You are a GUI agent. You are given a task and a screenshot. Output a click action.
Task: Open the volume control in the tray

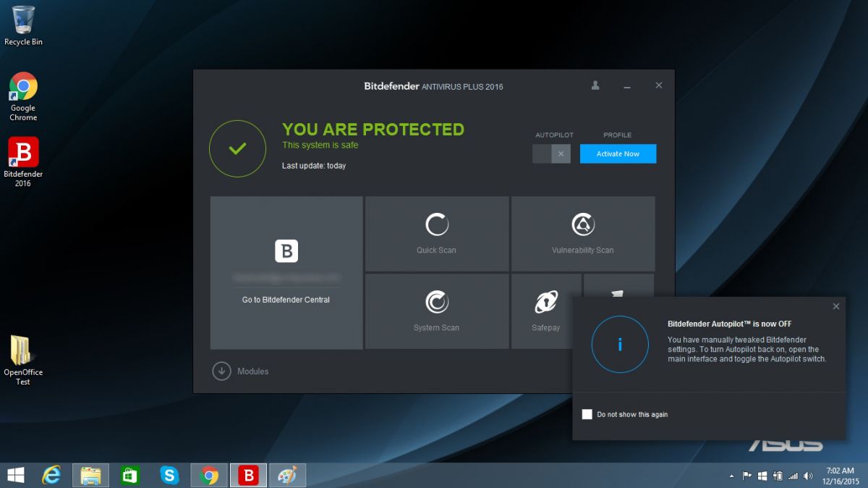pos(808,476)
